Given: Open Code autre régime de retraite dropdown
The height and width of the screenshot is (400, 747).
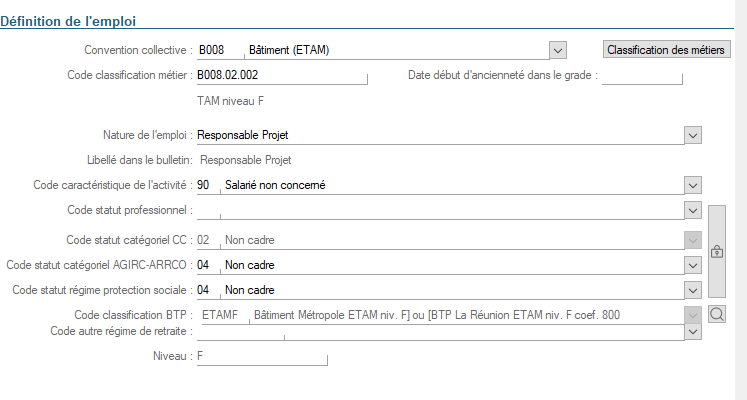Looking at the screenshot, I should [693, 331].
